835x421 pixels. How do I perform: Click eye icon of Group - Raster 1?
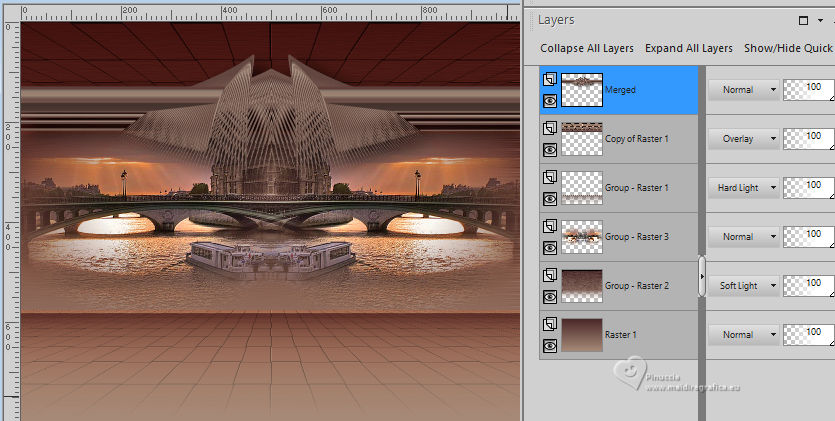pyautogui.click(x=549, y=198)
